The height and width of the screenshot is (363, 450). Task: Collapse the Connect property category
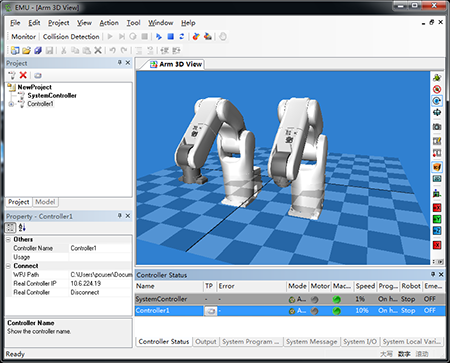click(x=9, y=266)
